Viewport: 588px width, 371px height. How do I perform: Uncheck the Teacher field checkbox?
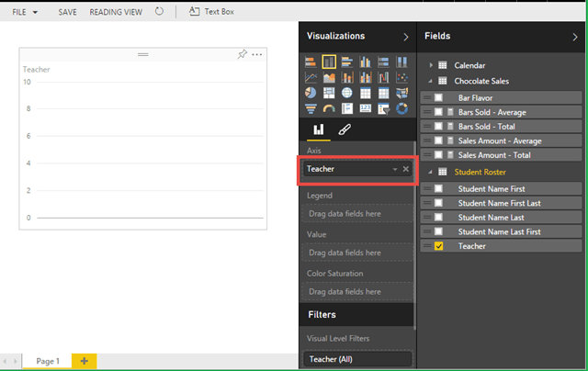[438, 246]
